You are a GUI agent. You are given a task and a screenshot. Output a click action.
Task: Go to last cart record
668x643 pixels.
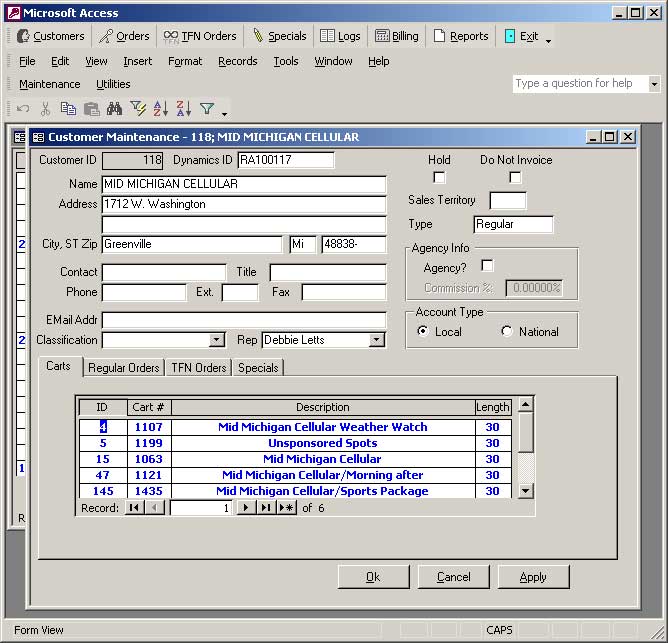pos(266,507)
